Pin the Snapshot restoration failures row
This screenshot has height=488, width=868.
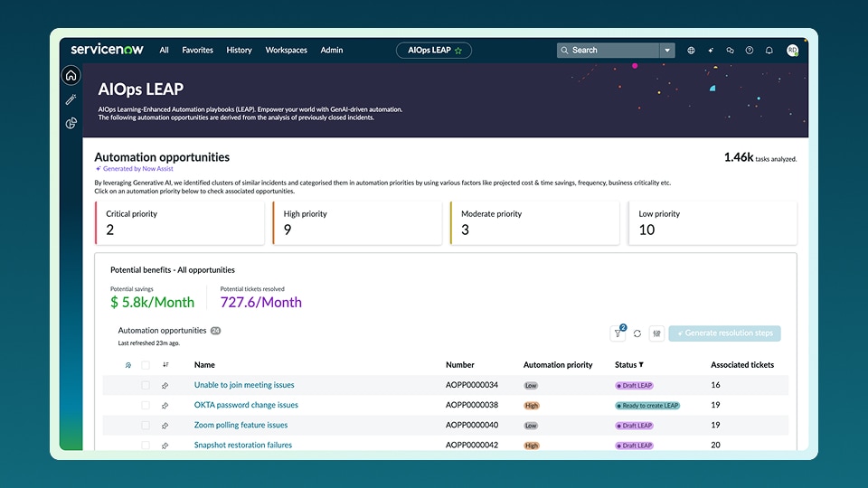(165, 446)
